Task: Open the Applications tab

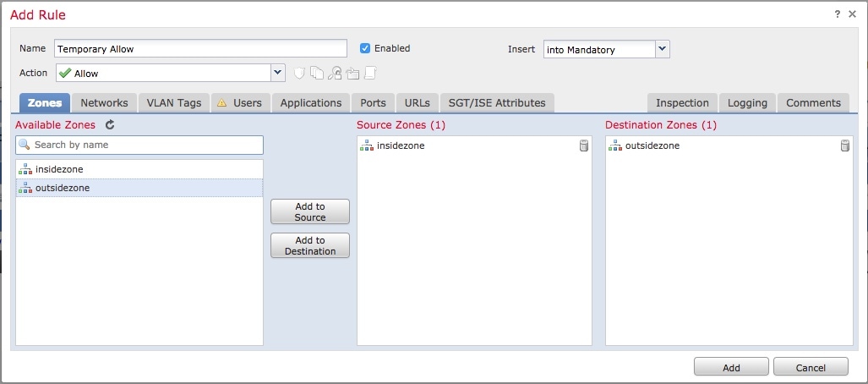Action: tap(310, 103)
